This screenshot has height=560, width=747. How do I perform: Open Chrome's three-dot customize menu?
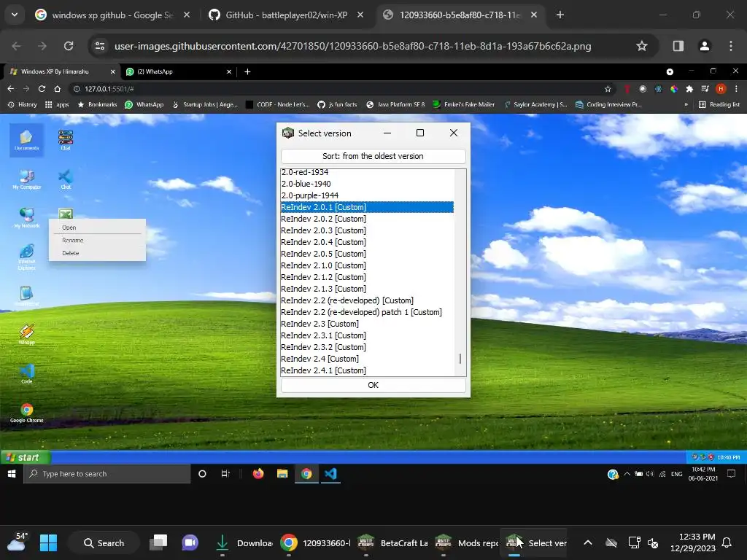pyautogui.click(x=731, y=46)
